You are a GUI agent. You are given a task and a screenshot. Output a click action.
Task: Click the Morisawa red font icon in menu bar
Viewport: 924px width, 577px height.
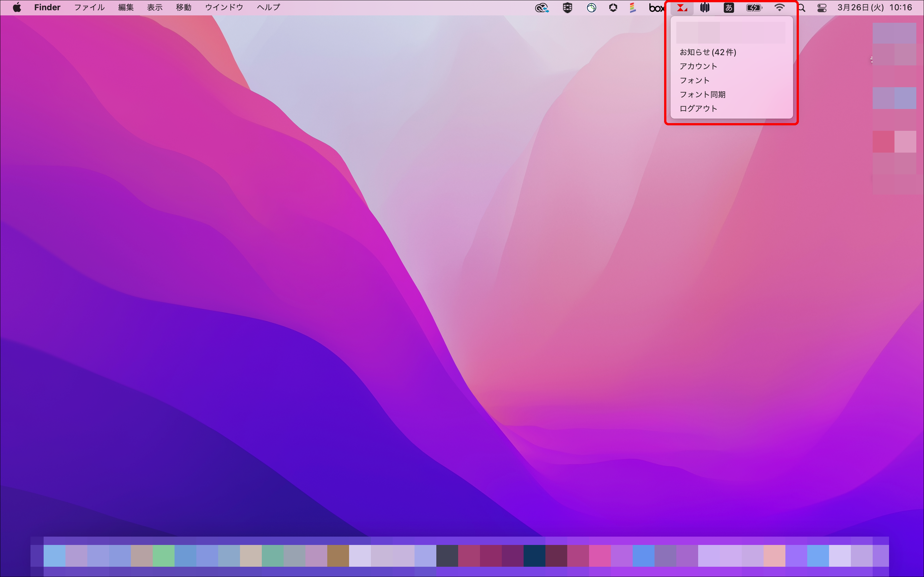pyautogui.click(x=682, y=8)
